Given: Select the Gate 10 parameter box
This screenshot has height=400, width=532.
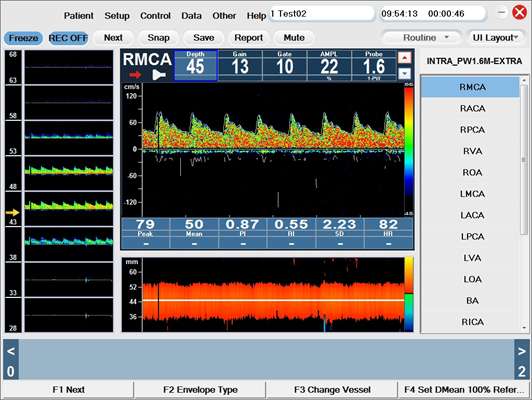Looking at the screenshot, I should click(285, 65).
